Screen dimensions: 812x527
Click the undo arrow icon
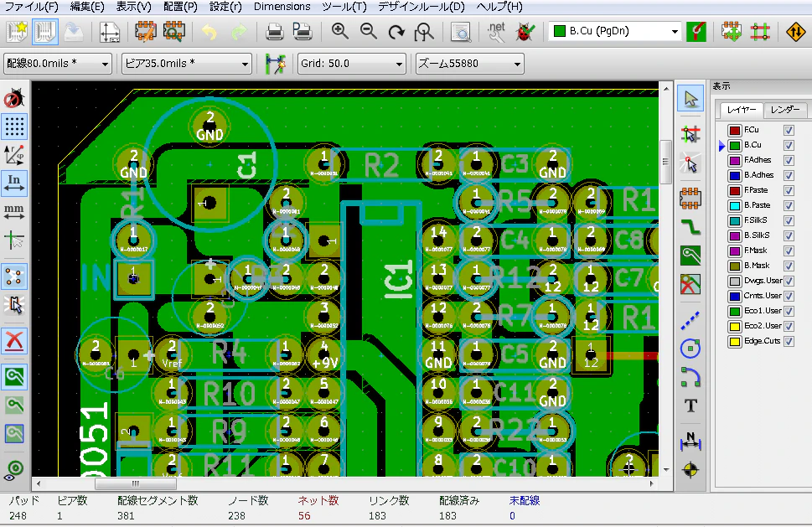pyautogui.click(x=209, y=32)
